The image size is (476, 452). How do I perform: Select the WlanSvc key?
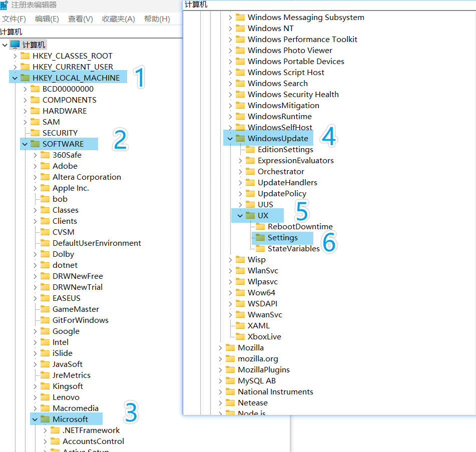pyautogui.click(x=263, y=271)
